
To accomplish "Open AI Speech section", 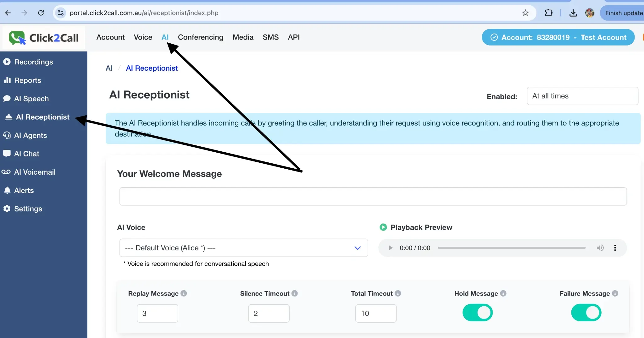I will point(31,98).
